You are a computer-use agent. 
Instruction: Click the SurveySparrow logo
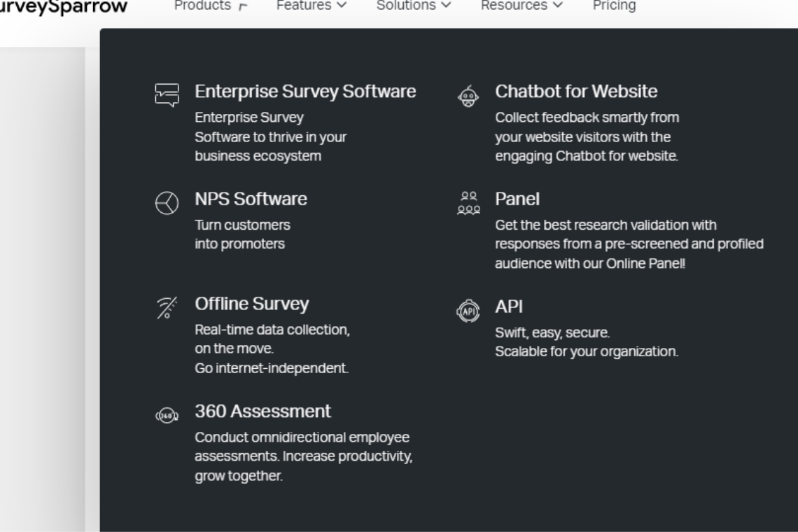tap(64, 6)
